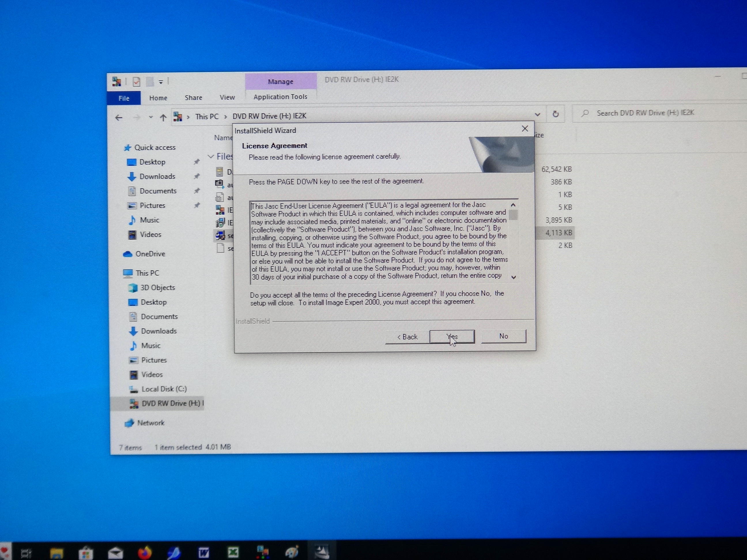Click the Explorer back arrow
This screenshot has height=560, width=747.
(118, 118)
